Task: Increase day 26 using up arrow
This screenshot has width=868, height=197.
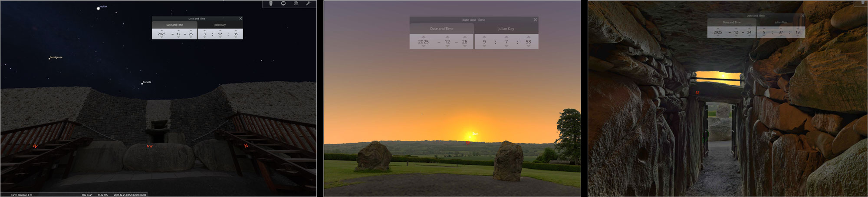Action: [x=464, y=37]
